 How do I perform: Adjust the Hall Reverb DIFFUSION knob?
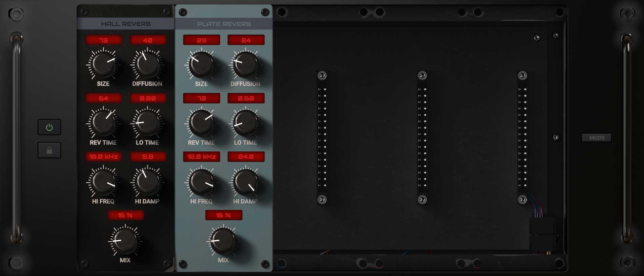point(147,65)
